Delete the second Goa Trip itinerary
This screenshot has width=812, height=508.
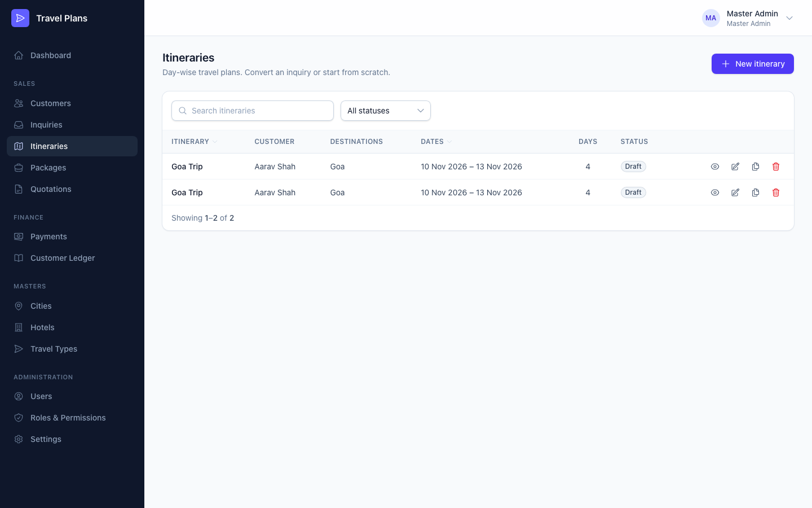pyautogui.click(x=776, y=192)
